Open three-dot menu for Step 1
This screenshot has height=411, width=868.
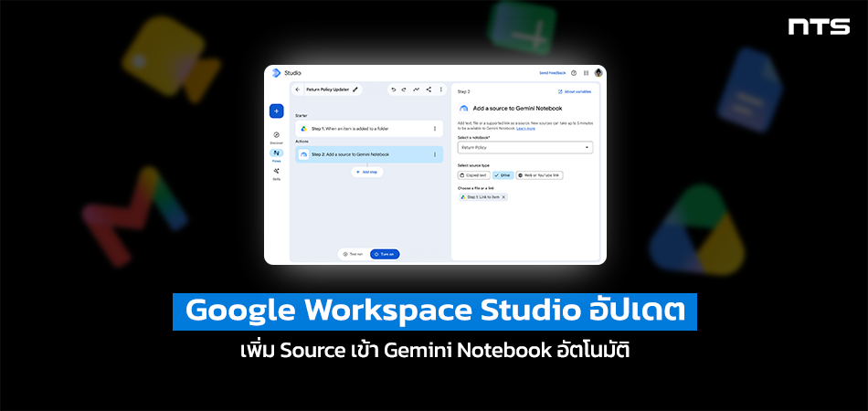(x=435, y=129)
